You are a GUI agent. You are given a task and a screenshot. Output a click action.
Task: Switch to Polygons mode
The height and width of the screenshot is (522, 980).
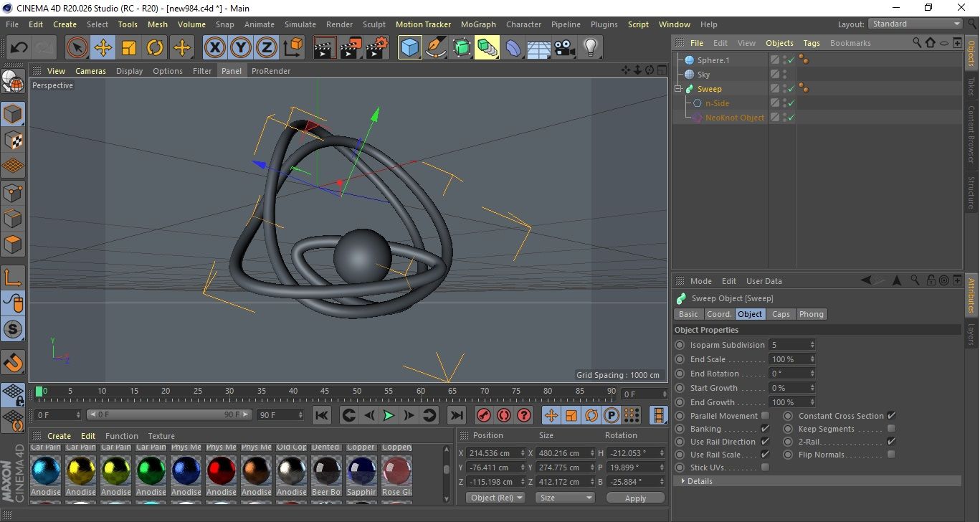pos(14,245)
